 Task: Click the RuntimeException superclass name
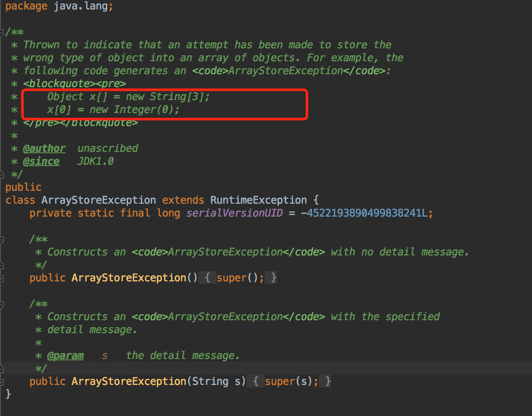259,200
